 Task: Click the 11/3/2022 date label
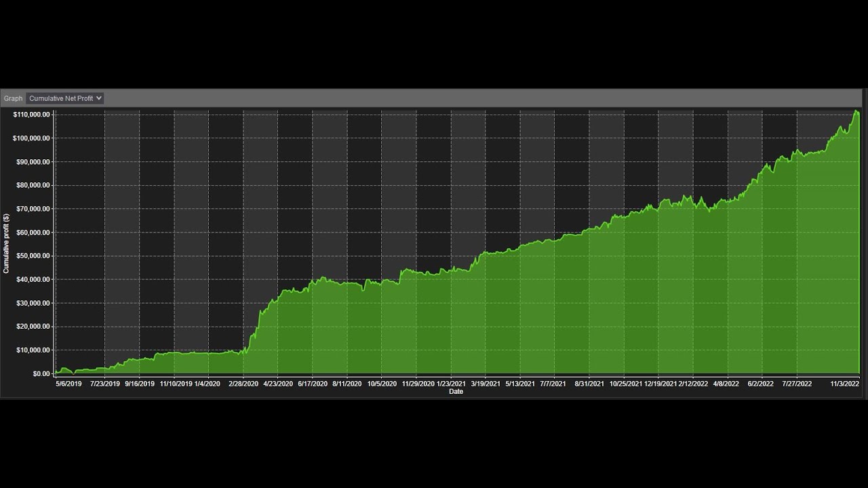pyautogui.click(x=845, y=384)
